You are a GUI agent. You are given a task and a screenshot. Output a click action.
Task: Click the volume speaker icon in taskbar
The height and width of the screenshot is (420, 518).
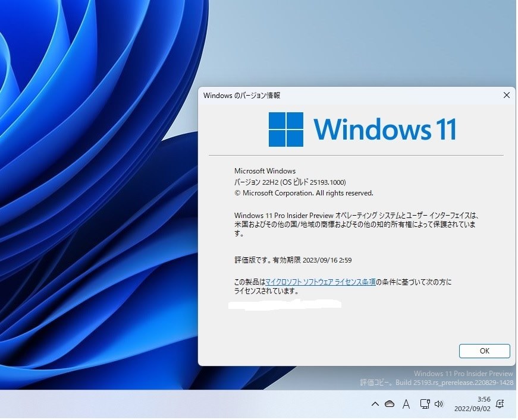click(x=439, y=404)
